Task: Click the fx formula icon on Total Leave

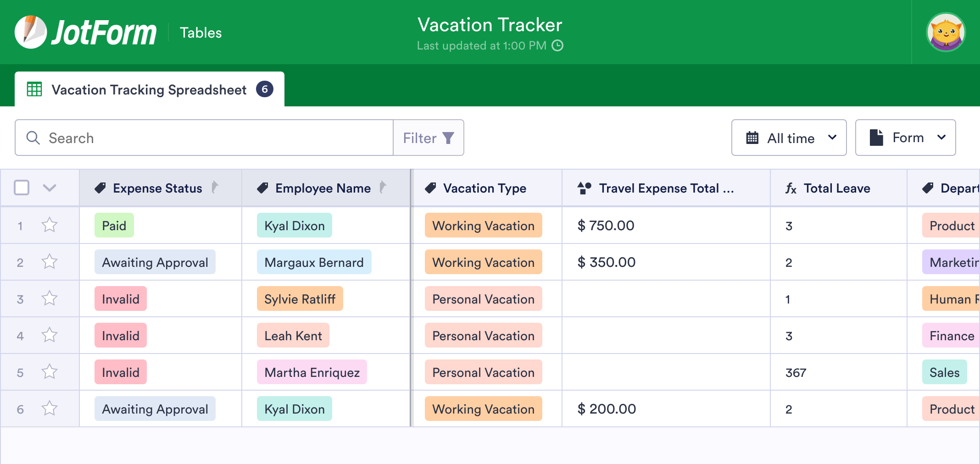Action: tap(791, 188)
